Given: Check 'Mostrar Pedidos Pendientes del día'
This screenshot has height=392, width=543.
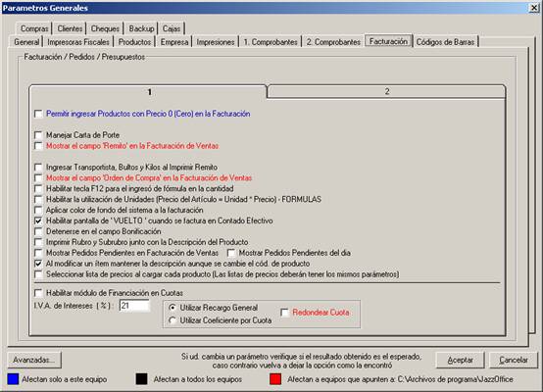Looking at the screenshot, I should 231,253.
